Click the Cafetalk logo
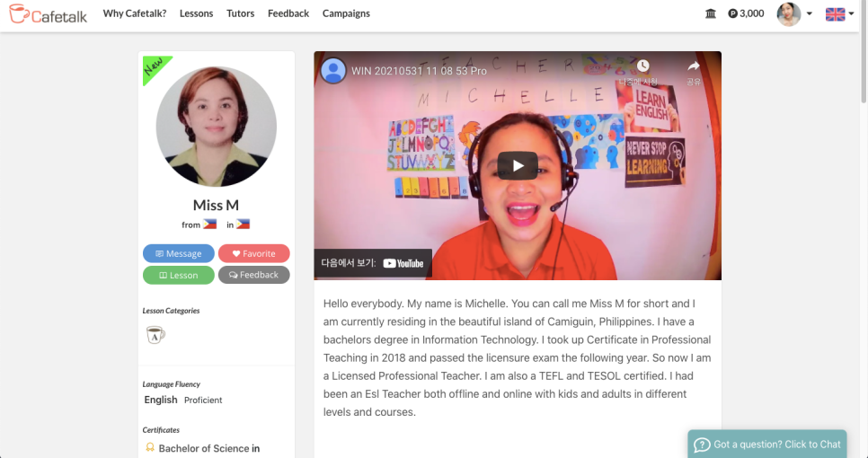The height and width of the screenshot is (458, 868). [49, 14]
